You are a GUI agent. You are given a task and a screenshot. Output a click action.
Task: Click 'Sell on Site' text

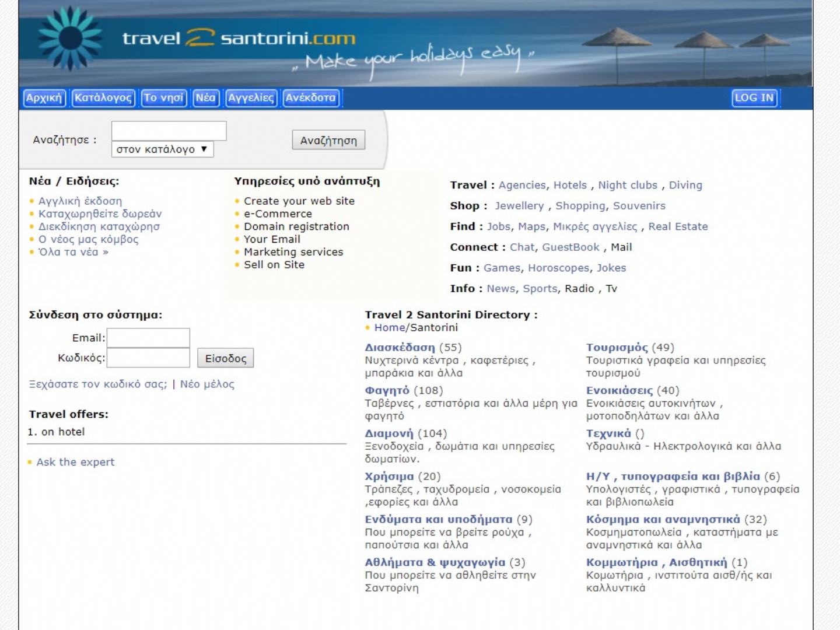tap(274, 265)
